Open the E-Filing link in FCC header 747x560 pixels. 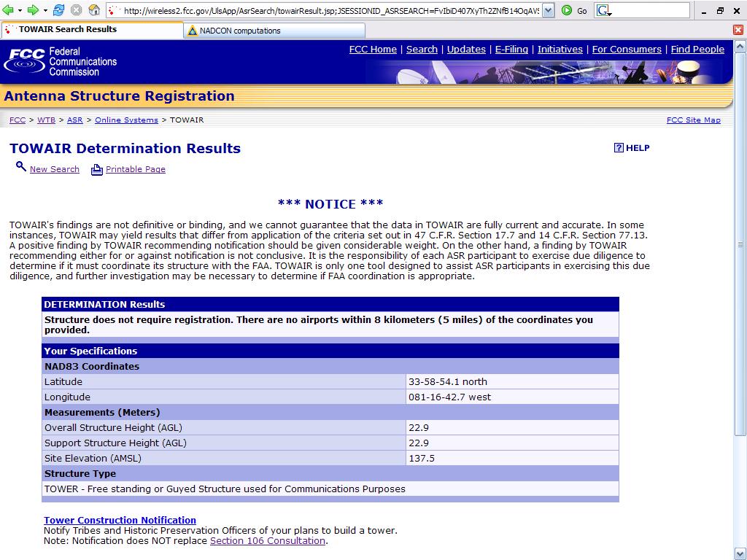coord(511,49)
